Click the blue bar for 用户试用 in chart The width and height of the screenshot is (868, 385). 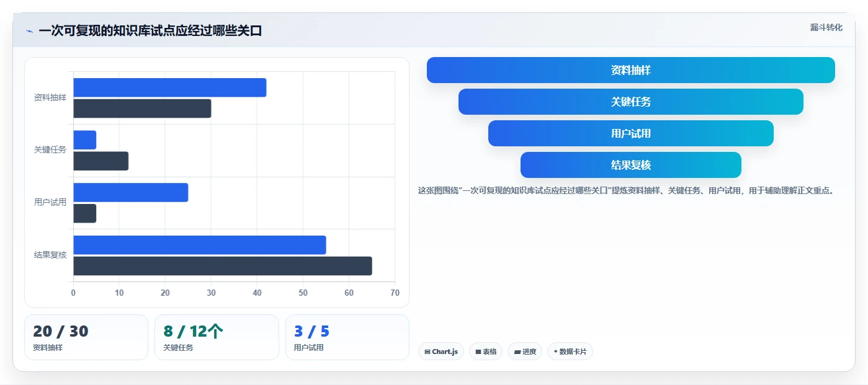tap(131, 192)
